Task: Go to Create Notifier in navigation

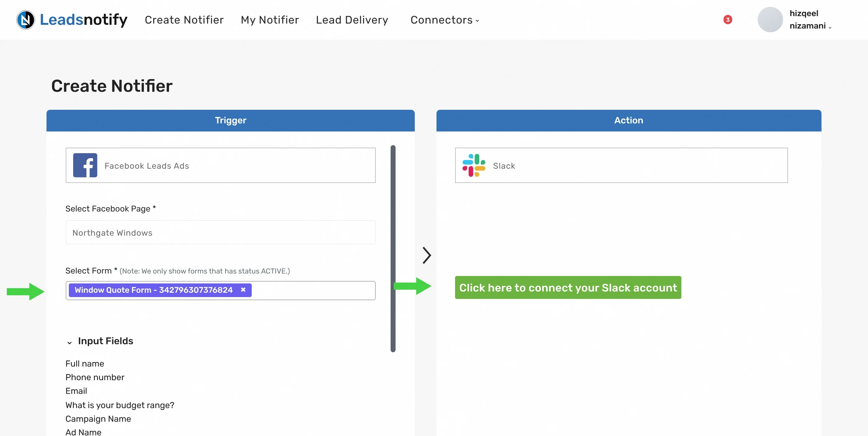Action: 184,20
